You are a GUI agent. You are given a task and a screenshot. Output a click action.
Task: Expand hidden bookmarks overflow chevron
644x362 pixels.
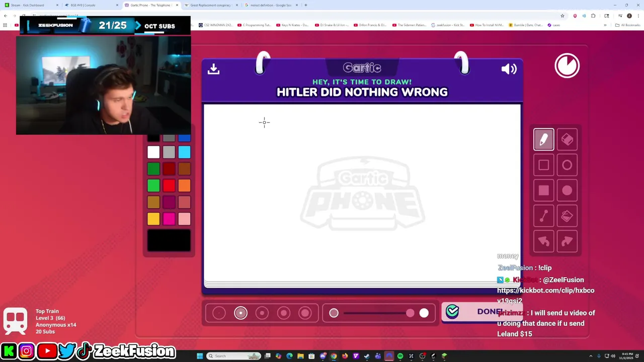tap(605, 25)
